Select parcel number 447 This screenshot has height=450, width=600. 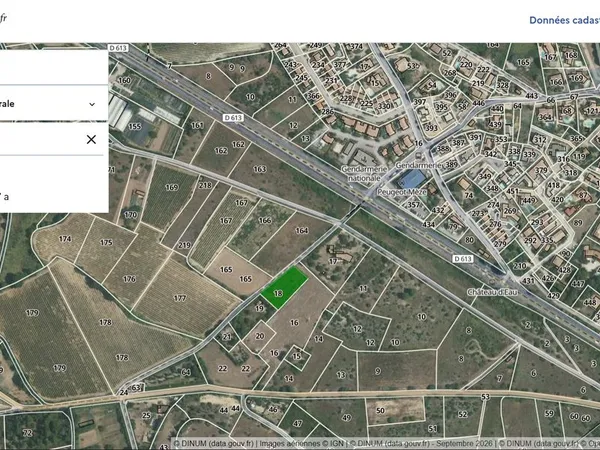click(x=577, y=284)
